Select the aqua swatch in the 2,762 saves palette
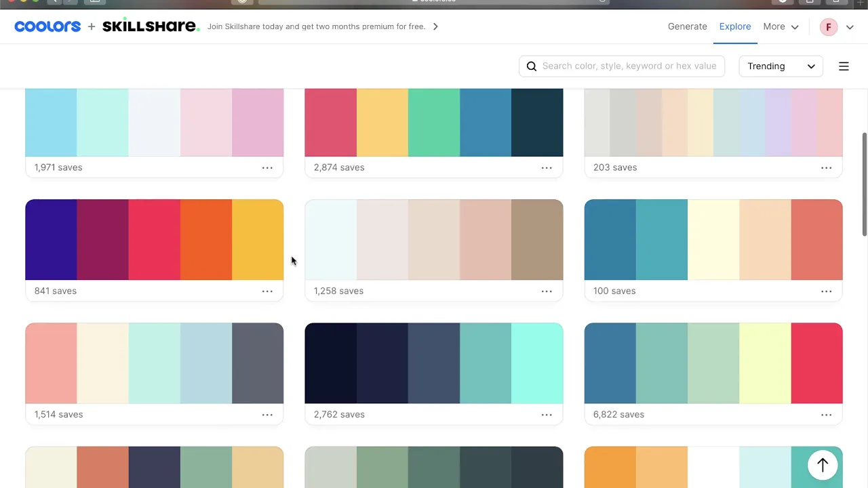Screen dimensions: 868x488 tap(537, 363)
